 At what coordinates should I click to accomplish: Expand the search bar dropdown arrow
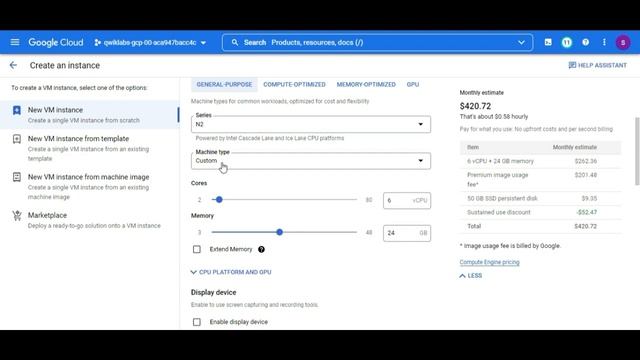click(x=521, y=42)
